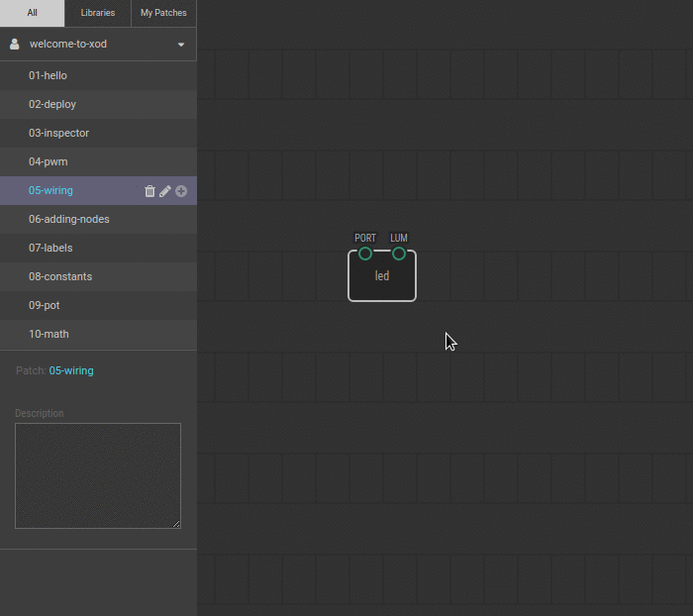
Task: Open the 08-constants patch
Action: (x=60, y=276)
